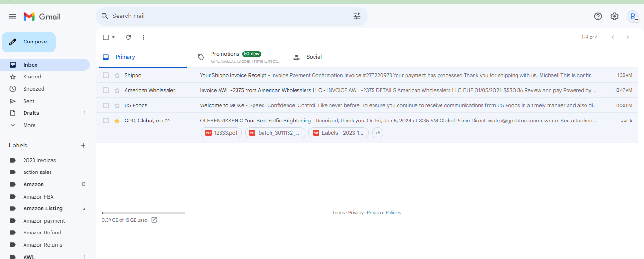Screen dimensions: 644x259
Task: Select the Shippo email checkbox
Action: [x=106, y=75]
